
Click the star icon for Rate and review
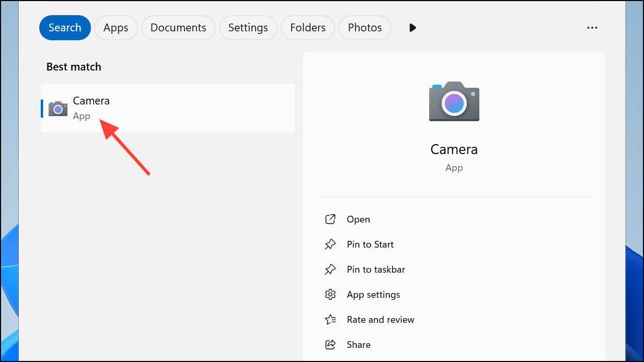tap(330, 320)
